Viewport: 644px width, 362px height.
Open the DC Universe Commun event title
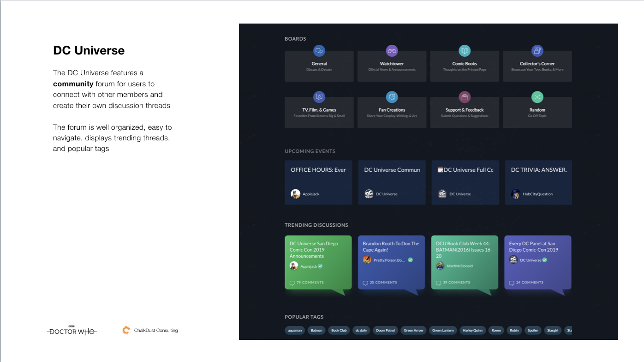point(392,170)
